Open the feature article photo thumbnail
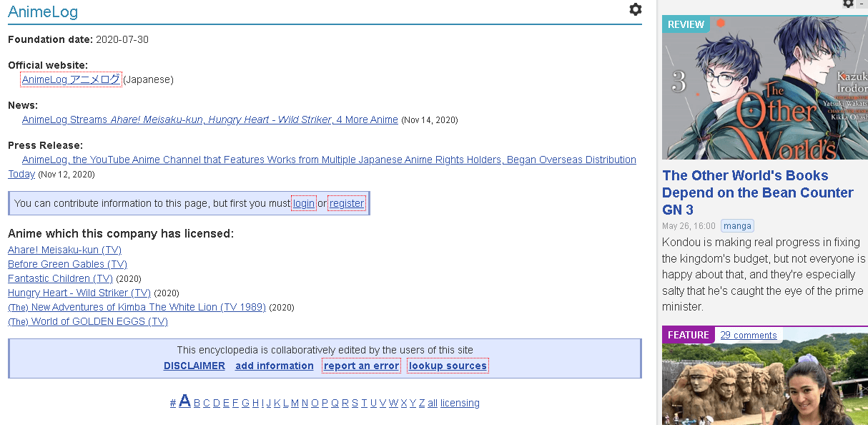The image size is (868, 425). pos(765,376)
